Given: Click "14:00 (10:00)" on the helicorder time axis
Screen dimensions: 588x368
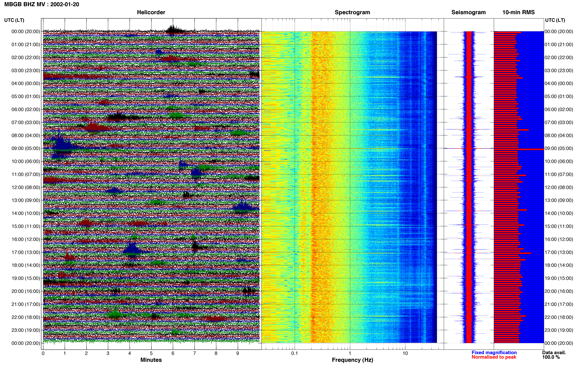Looking at the screenshot, I should 26,213.
